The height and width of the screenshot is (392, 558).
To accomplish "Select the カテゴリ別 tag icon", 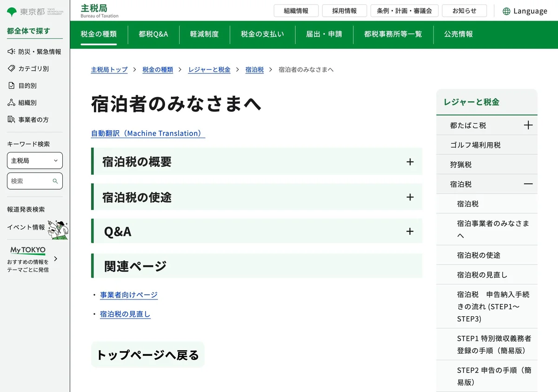I will click(12, 68).
